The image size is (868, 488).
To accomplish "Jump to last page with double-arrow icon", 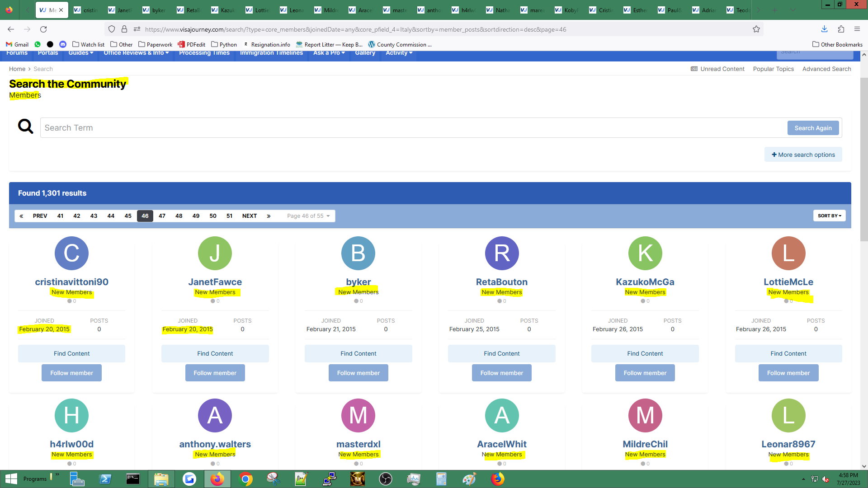I will [x=269, y=216].
